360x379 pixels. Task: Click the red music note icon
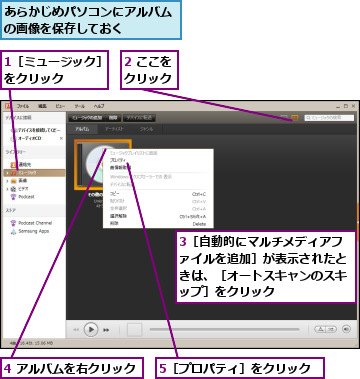coord(13,173)
